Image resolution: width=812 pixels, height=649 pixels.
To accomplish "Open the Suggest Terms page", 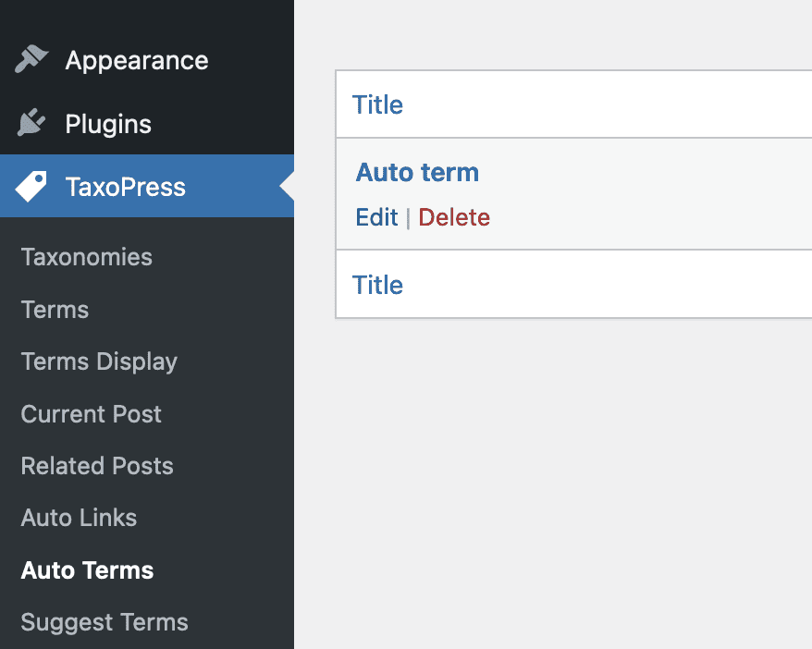I will click(104, 622).
